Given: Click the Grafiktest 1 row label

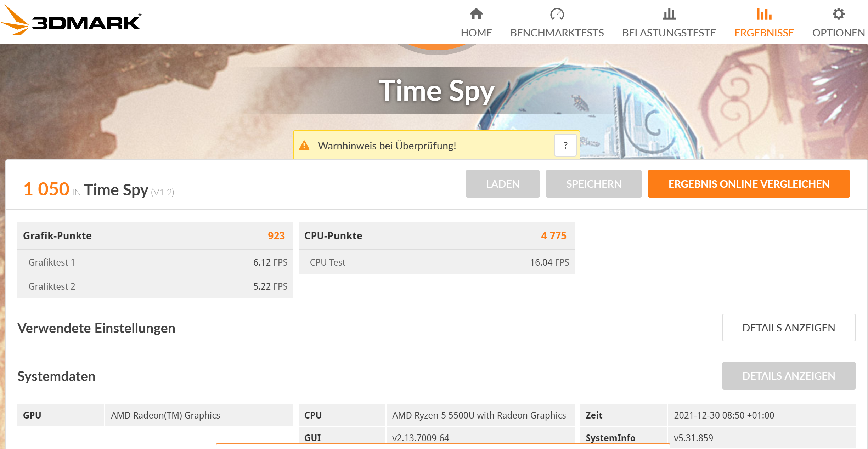Looking at the screenshot, I should click(52, 262).
